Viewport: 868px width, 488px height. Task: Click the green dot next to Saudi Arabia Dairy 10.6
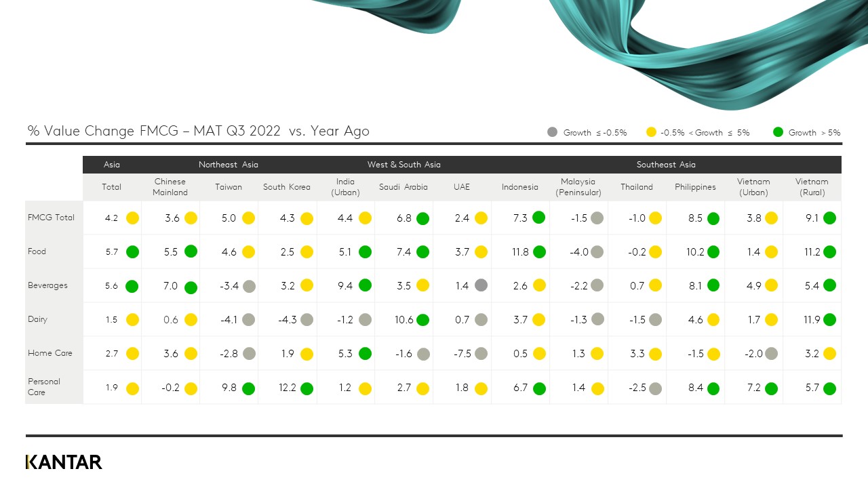coord(422,320)
